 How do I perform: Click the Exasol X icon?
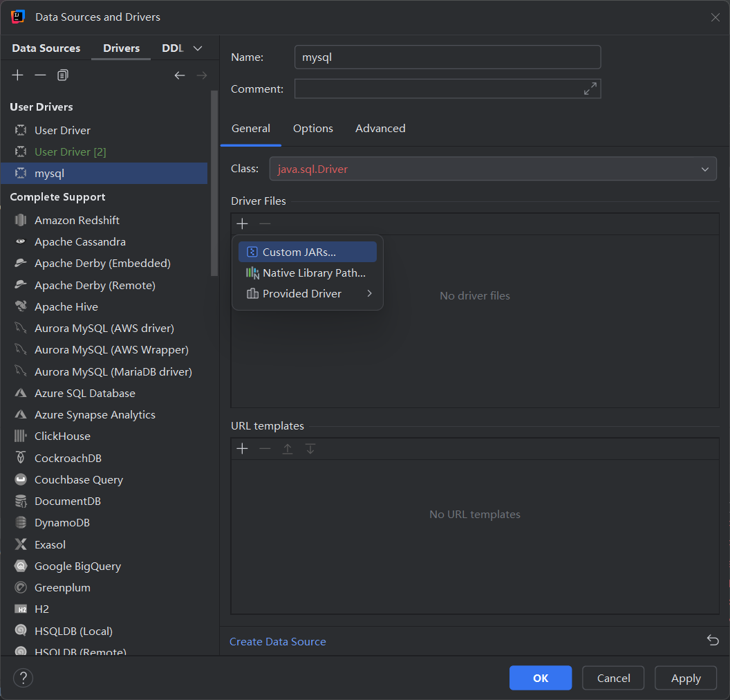tap(21, 544)
